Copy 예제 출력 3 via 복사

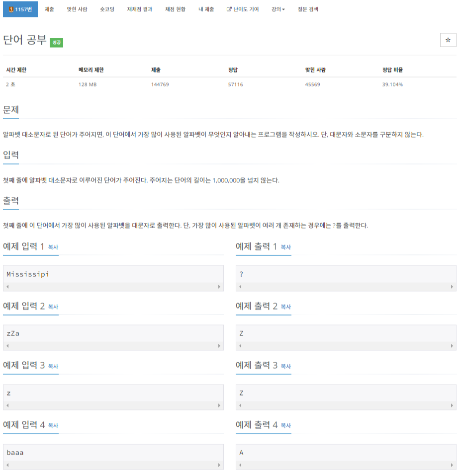pos(286,366)
